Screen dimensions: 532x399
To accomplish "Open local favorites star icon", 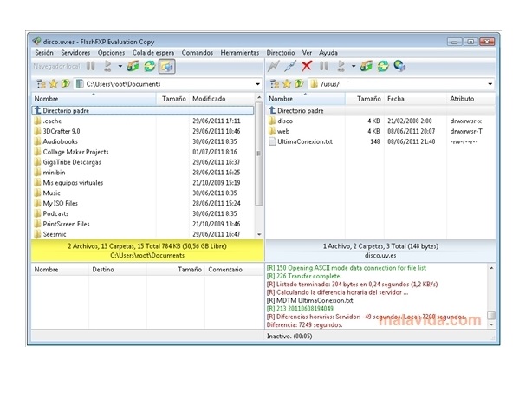I will coord(53,84).
